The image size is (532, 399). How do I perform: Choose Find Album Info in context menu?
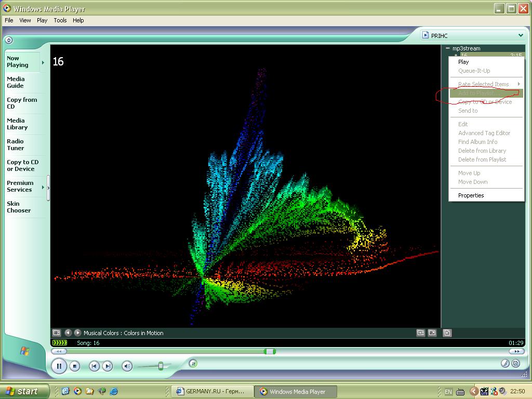point(486,142)
